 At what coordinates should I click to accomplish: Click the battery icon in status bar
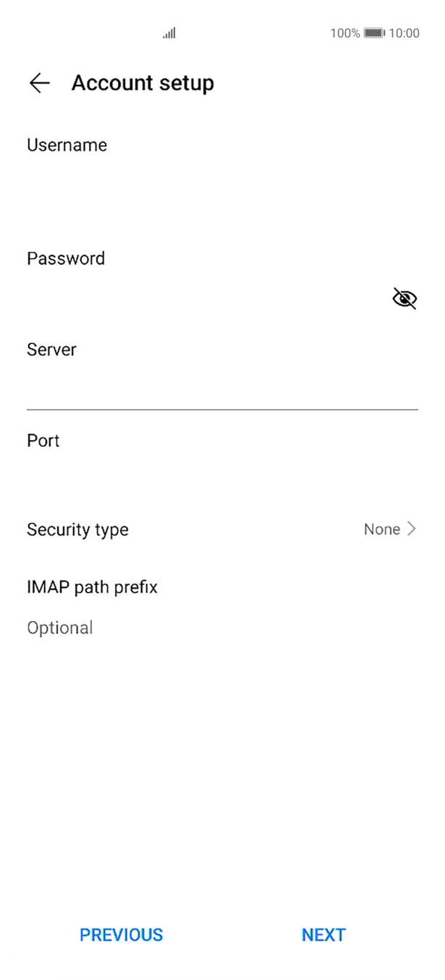tap(373, 33)
